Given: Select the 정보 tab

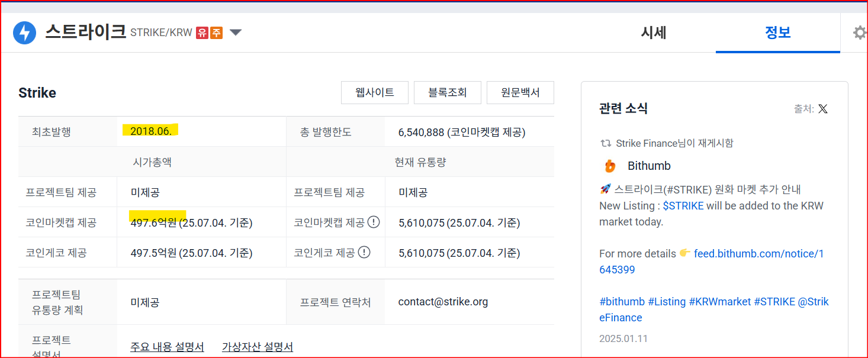Looking at the screenshot, I should click(778, 33).
